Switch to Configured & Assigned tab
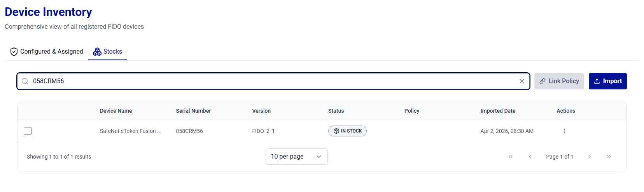Viewport: 644px width, 192px height. tap(51, 52)
